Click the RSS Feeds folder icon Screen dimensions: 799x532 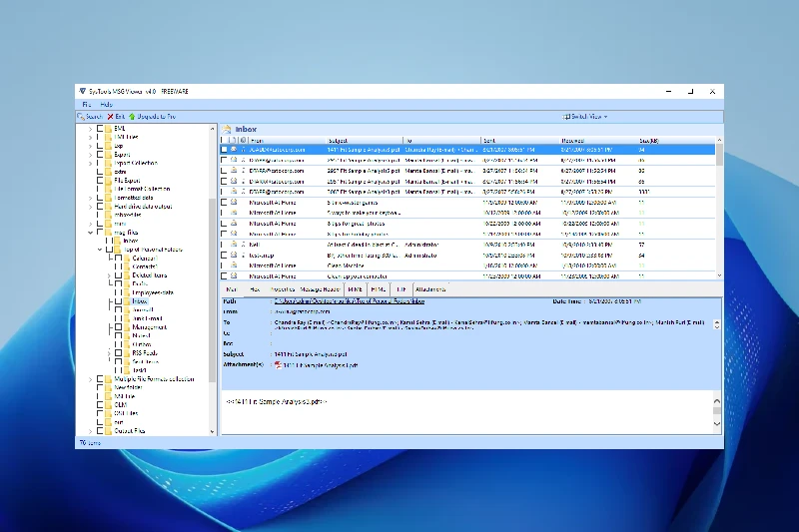click(127, 352)
